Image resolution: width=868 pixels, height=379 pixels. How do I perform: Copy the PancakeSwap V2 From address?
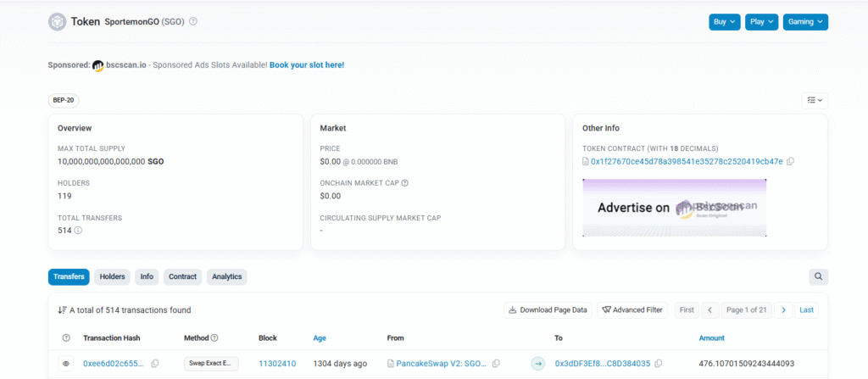click(496, 364)
